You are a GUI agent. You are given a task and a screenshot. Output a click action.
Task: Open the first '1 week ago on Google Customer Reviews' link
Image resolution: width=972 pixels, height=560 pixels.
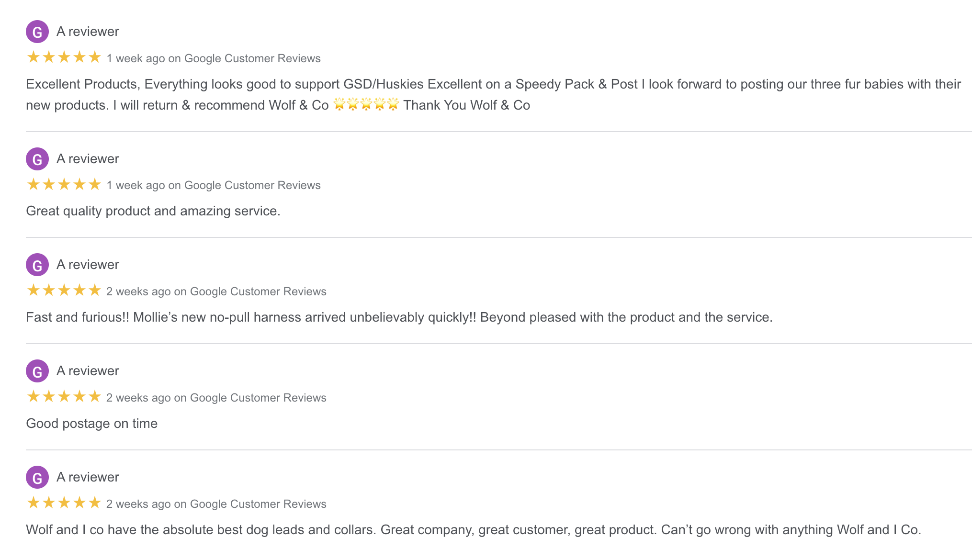[214, 58]
